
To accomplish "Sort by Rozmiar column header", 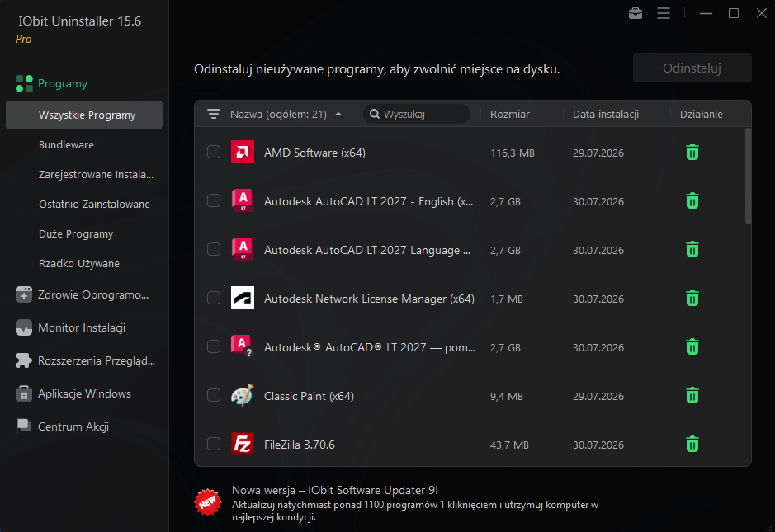I will (509, 114).
